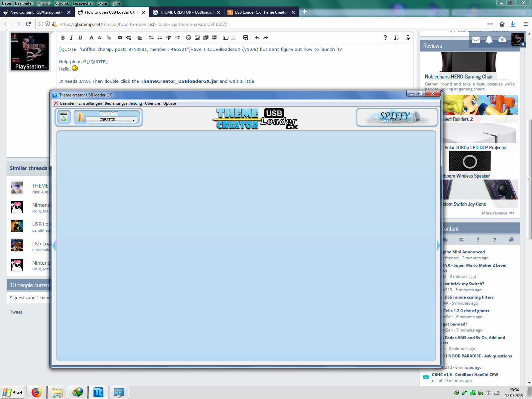Click the outdent icon in editor

pos(169,38)
